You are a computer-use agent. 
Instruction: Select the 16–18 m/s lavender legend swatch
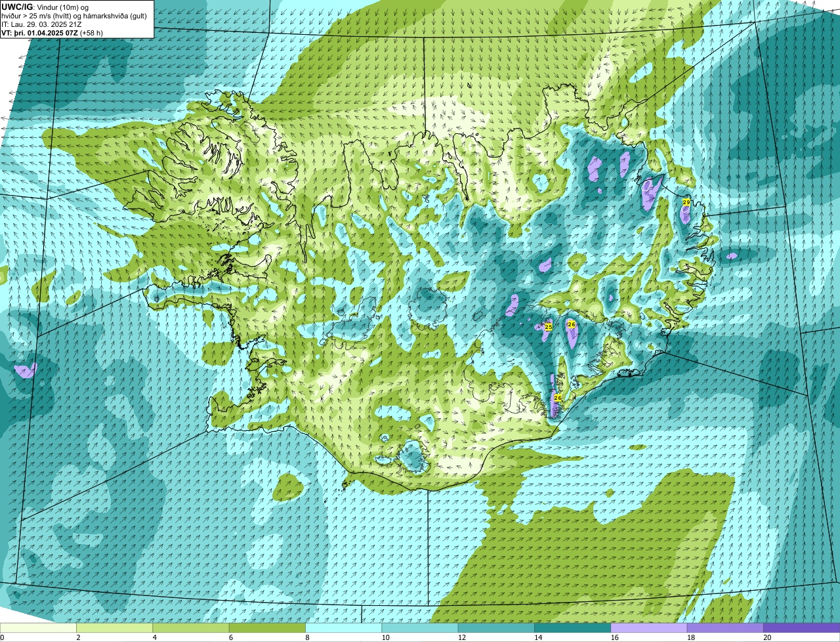[649, 628]
